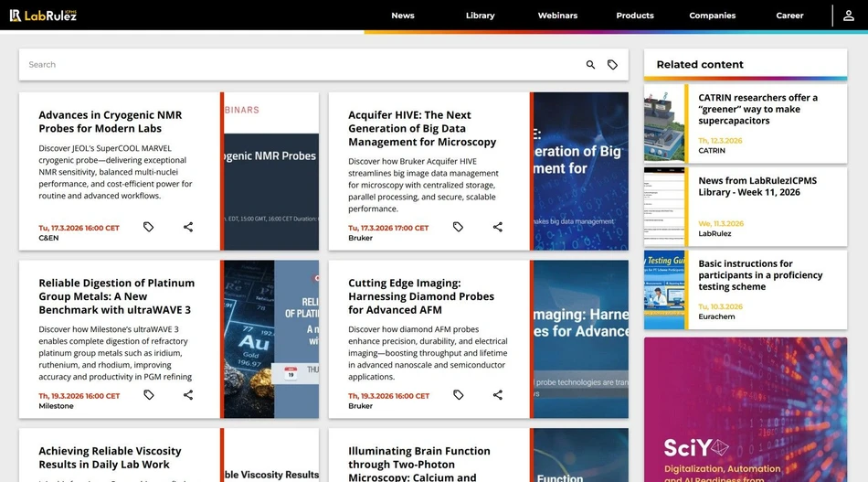The image size is (868, 482).
Task: Open the user account icon
Action: pos(849,16)
